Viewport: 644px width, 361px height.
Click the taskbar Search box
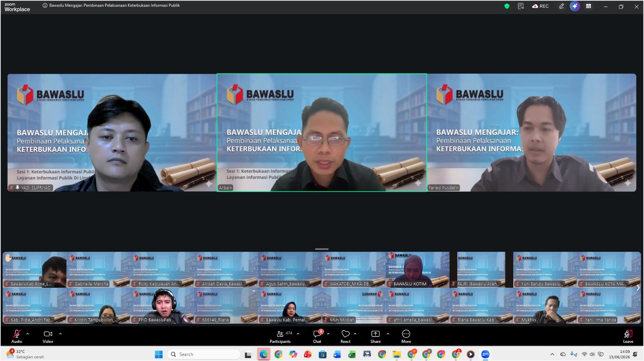(204, 355)
